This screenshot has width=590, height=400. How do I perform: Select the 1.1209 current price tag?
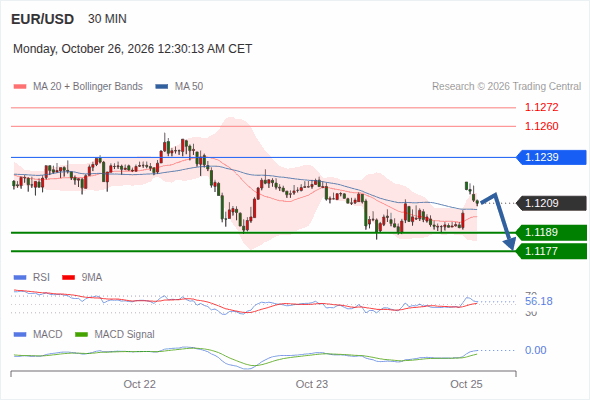point(551,203)
